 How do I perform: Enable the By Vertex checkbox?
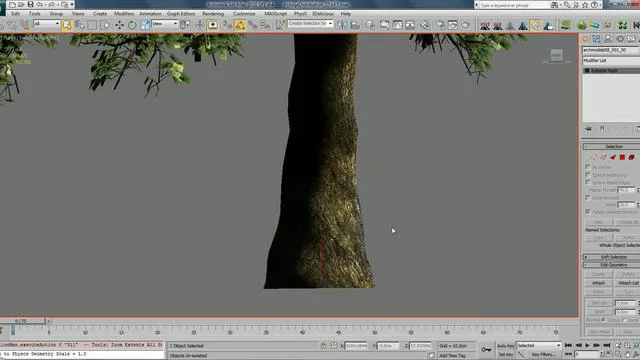(x=588, y=167)
